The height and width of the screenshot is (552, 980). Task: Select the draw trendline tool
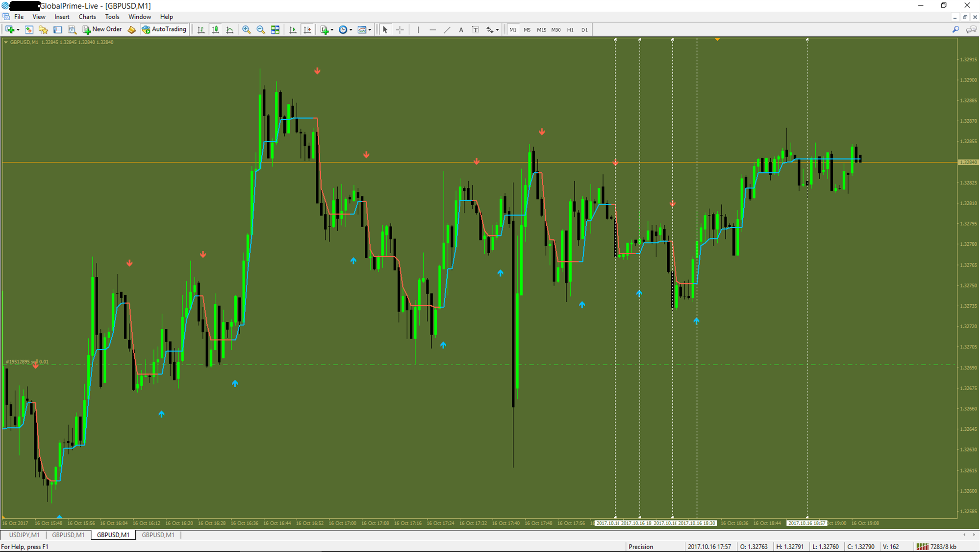[447, 30]
